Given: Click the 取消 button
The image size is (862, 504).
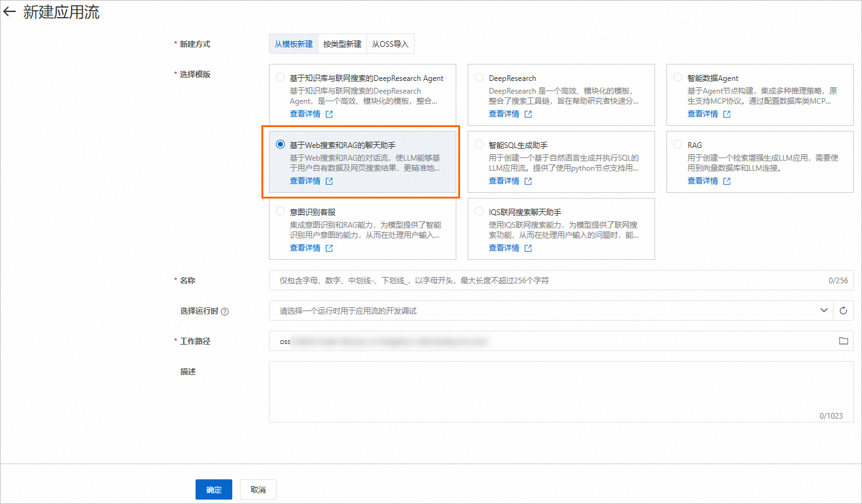Looking at the screenshot, I should point(258,489).
